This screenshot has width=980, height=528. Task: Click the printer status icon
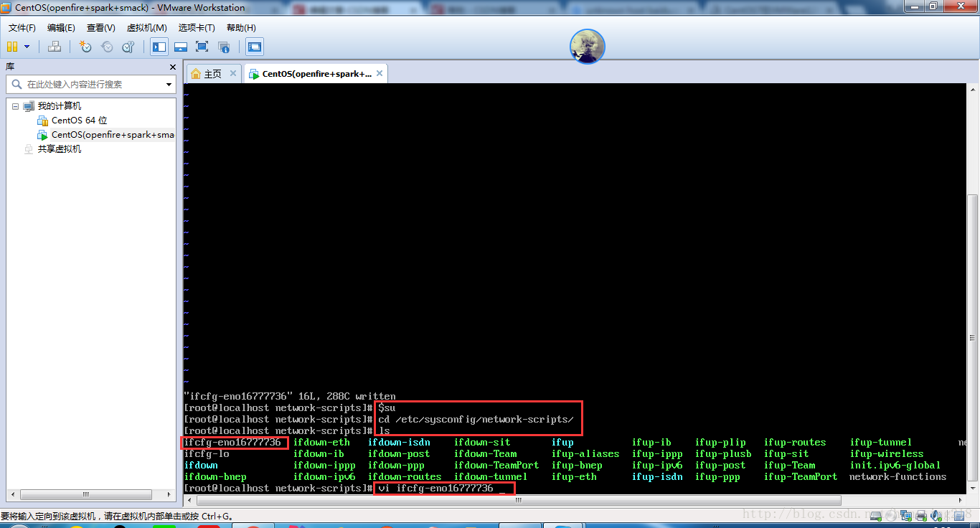coord(920,515)
